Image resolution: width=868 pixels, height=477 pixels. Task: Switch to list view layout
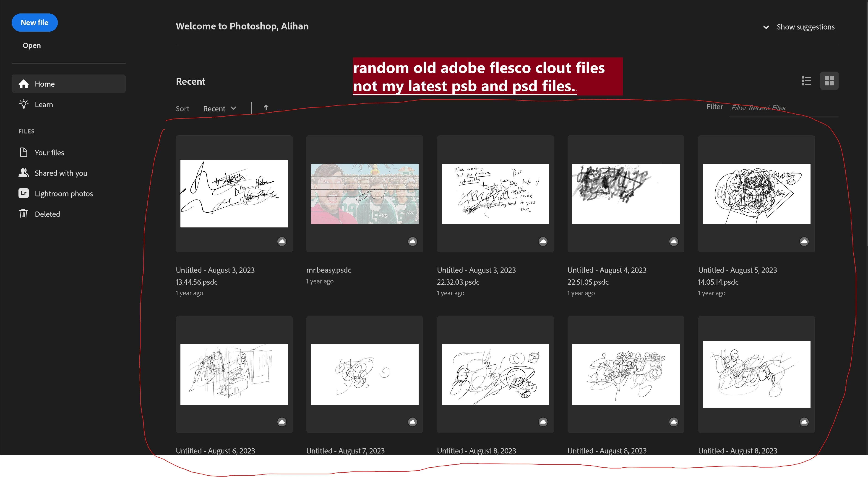pyautogui.click(x=806, y=81)
